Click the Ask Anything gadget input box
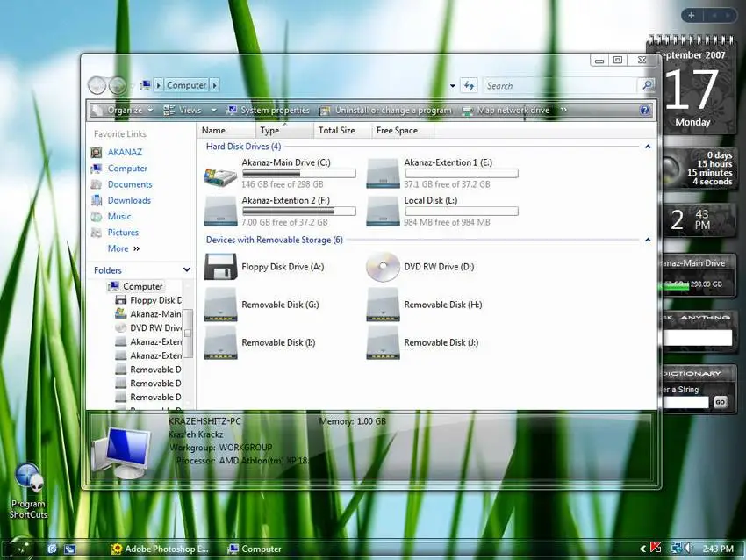The width and height of the screenshot is (746, 560). click(698, 338)
